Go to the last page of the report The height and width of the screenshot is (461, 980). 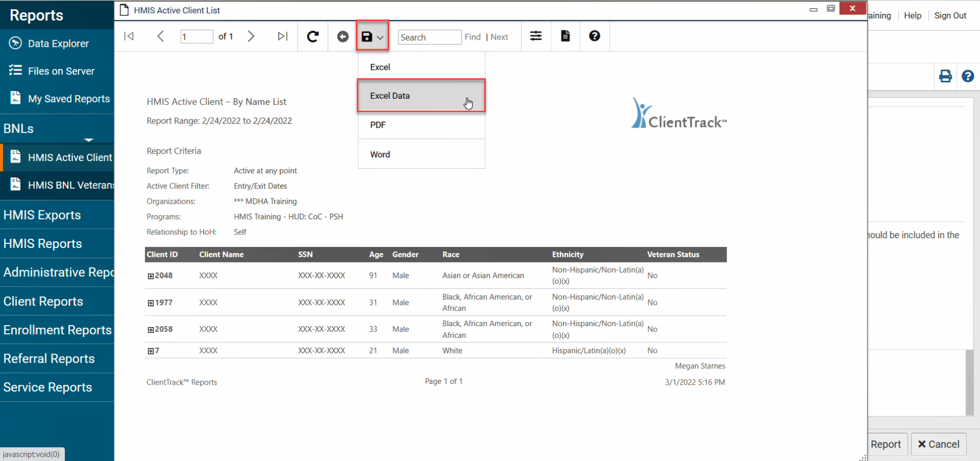tap(282, 36)
